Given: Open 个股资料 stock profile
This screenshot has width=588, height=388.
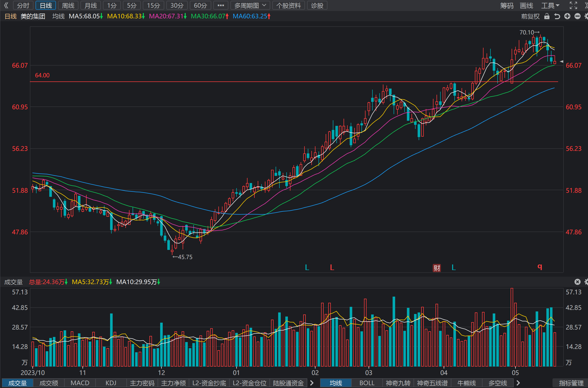Looking at the screenshot, I should tap(289, 5).
